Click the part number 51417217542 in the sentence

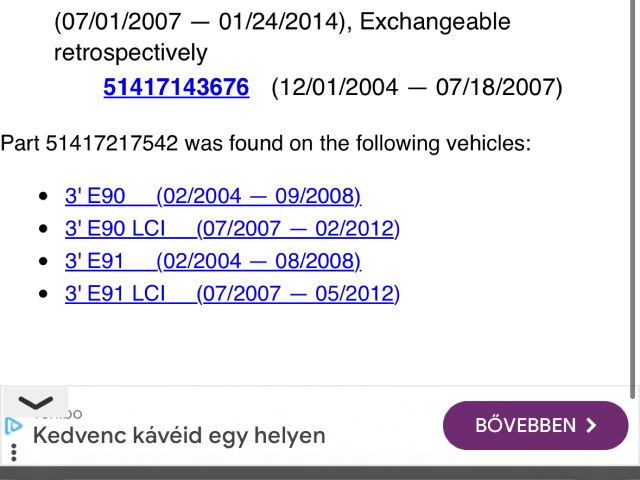(x=112, y=143)
